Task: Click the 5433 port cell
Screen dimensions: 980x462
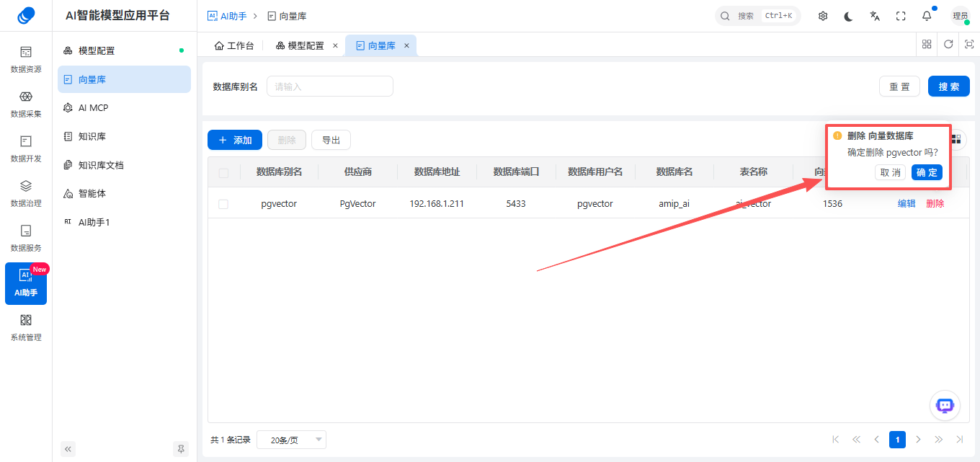Action: (x=516, y=204)
